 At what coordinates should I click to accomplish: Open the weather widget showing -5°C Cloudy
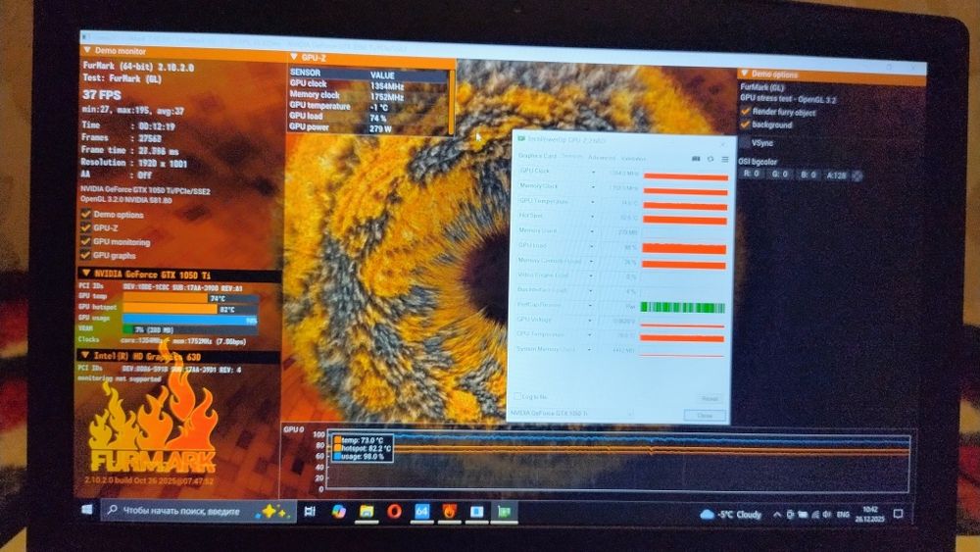click(x=731, y=515)
